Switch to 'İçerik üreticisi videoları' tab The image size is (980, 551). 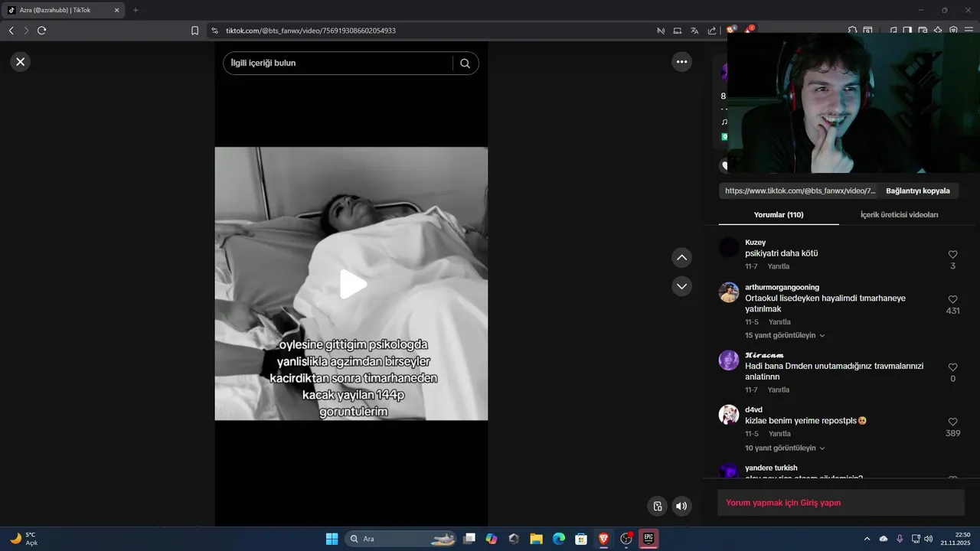899,215
